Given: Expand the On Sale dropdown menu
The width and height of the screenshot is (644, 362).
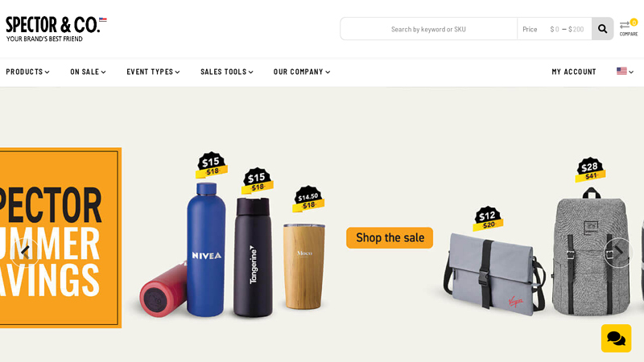Looking at the screenshot, I should point(88,72).
